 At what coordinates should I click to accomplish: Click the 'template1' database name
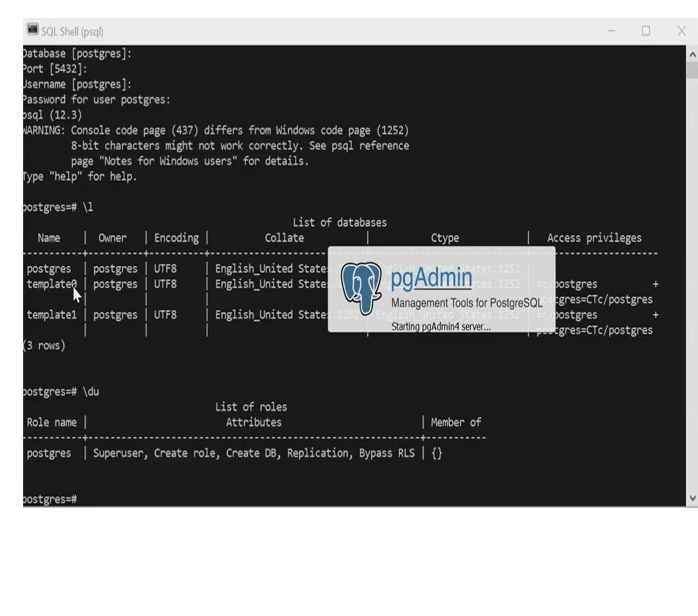tap(51, 315)
